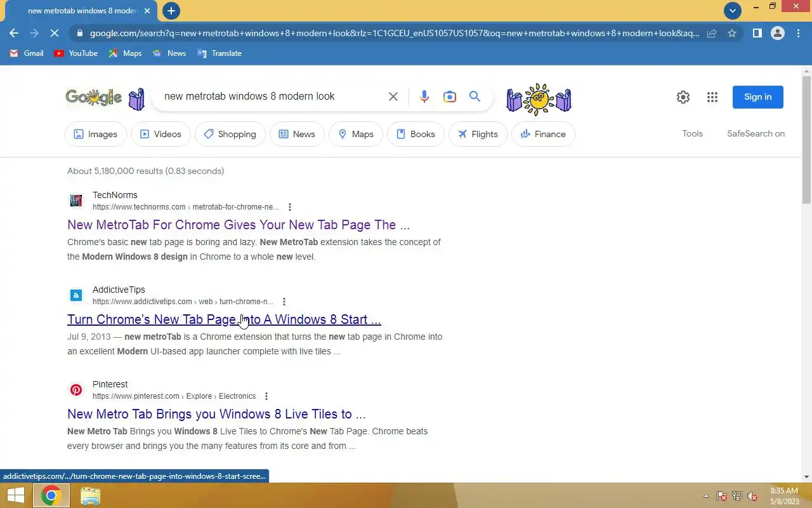Open the Chrome profile avatar
Viewport: 812px width, 508px height.
click(x=778, y=33)
